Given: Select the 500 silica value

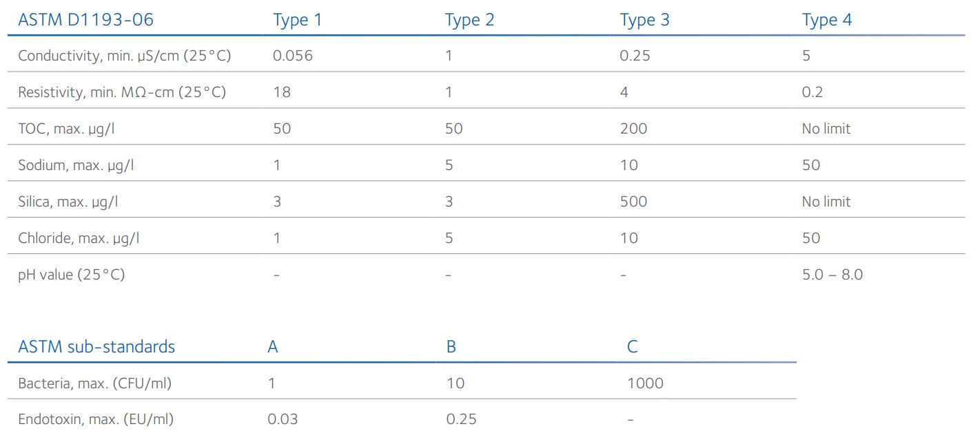Looking at the screenshot, I should click(633, 202).
